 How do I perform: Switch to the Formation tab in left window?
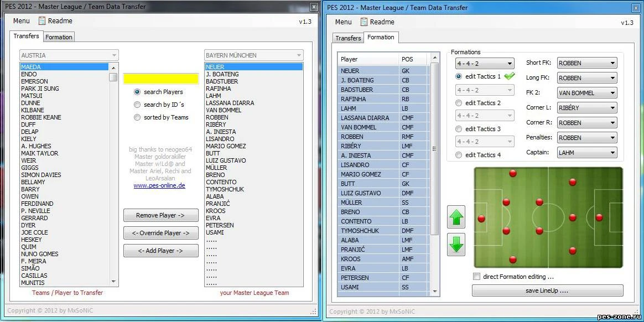59,37
